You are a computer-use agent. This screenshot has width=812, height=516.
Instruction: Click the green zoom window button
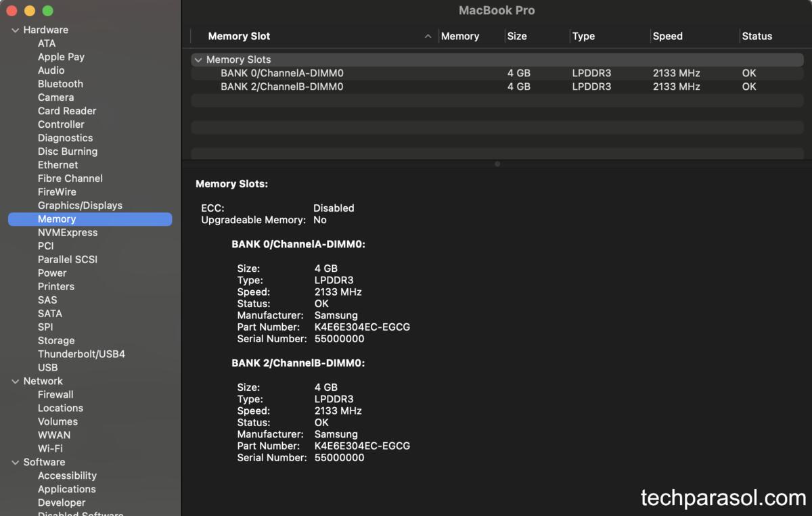tap(47, 11)
